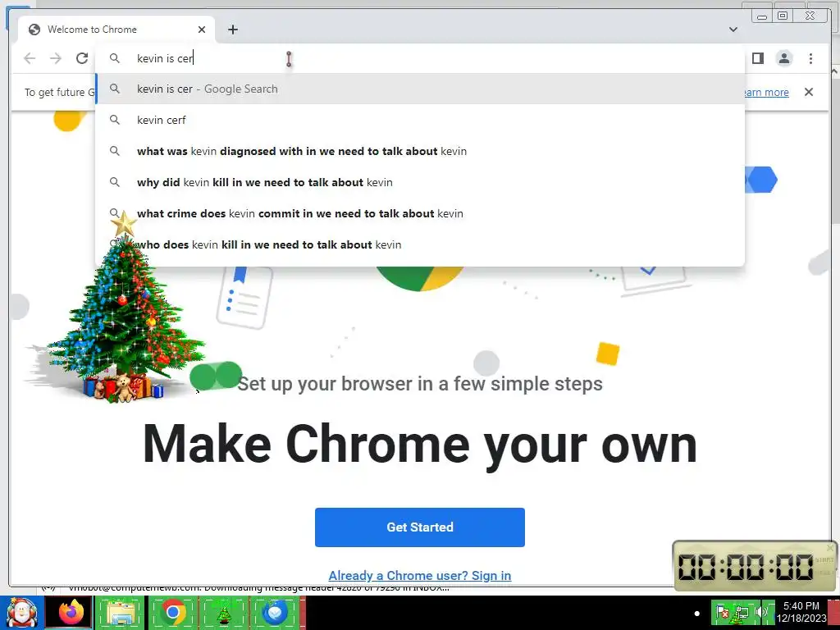This screenshot has height=630, width=840.
Task: Pick 'what crime does kevin commit' suggestion
Action: [x=420, y=213]
